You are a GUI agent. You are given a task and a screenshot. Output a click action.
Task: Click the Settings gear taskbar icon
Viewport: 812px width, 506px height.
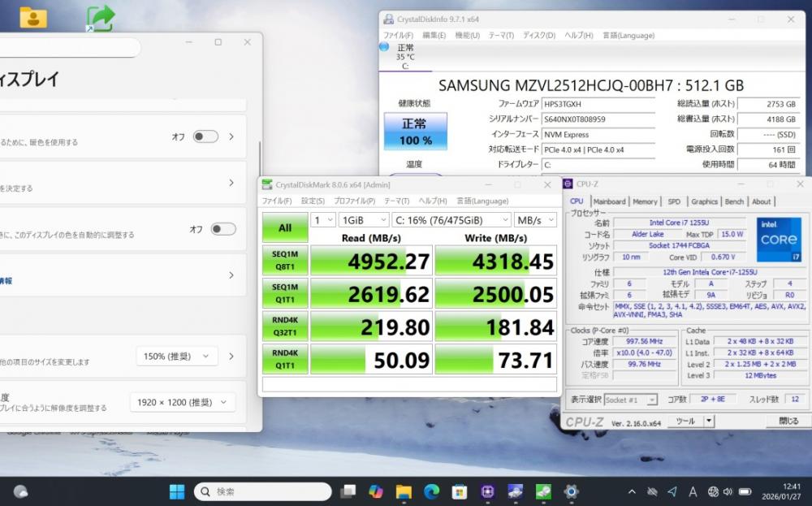click(x=571, y=491)
